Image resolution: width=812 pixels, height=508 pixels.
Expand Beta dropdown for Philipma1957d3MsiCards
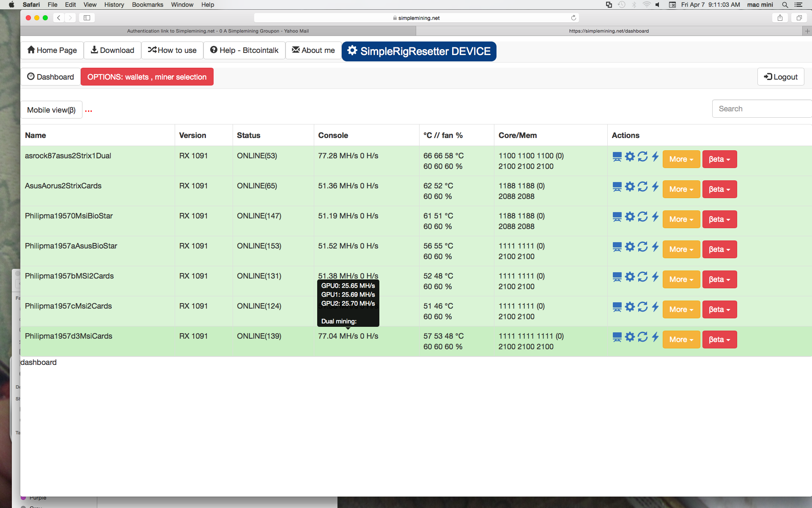(x=719, y=340)
